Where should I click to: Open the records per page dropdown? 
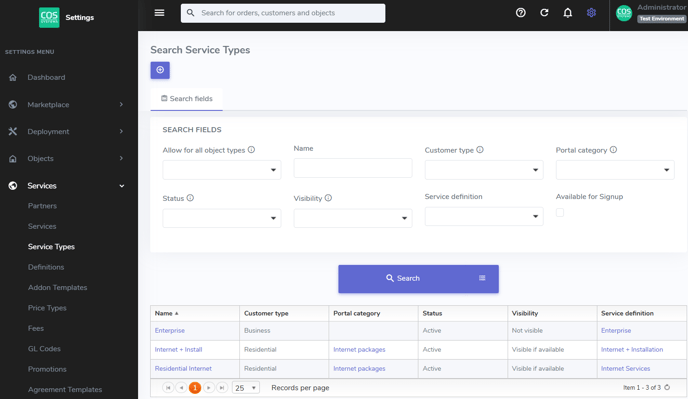(246, 388)
